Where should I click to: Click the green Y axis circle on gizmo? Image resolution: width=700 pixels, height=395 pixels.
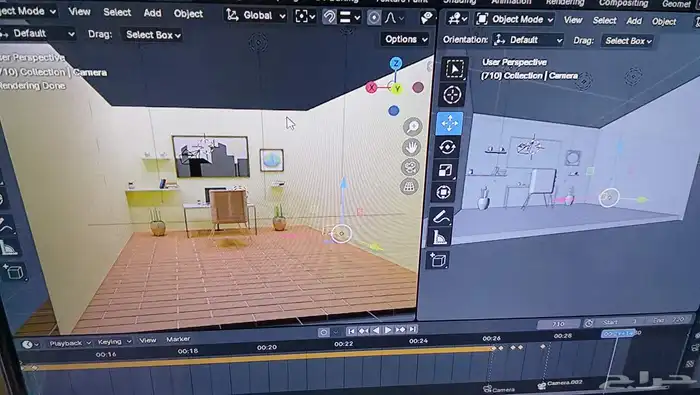point(397,89)
